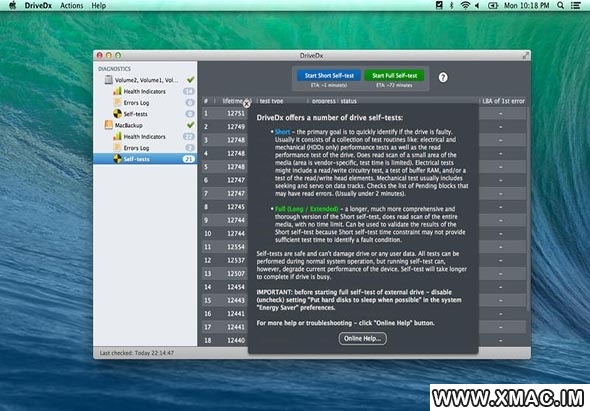Click green Full (Long / Extended) help text
590x411 pixels.
(x=306, y=209)
